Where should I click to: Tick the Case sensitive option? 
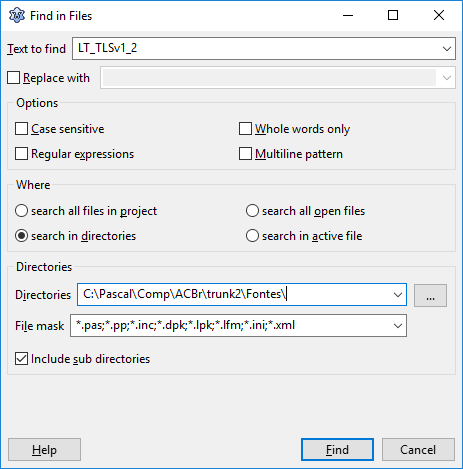coord(21,129)
